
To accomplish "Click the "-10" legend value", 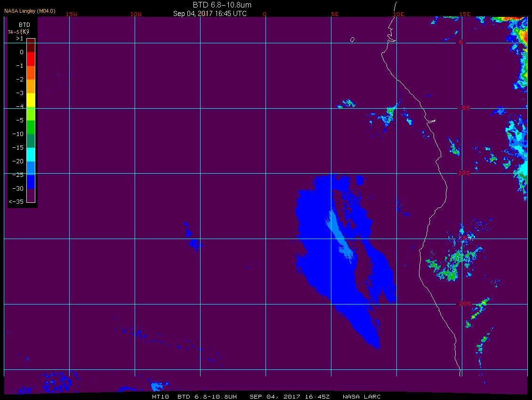I will pyautogui.click(x=18, y=134).
